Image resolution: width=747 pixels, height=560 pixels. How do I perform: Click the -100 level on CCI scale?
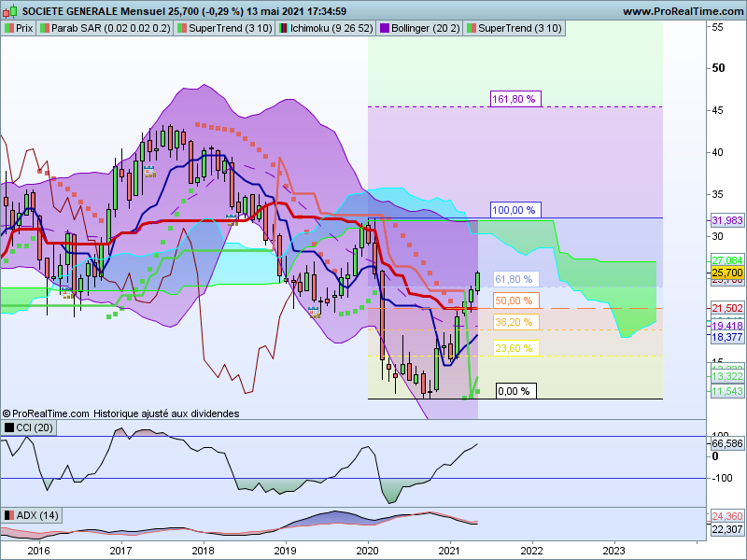pyautogui.click(x=722, y=478)
